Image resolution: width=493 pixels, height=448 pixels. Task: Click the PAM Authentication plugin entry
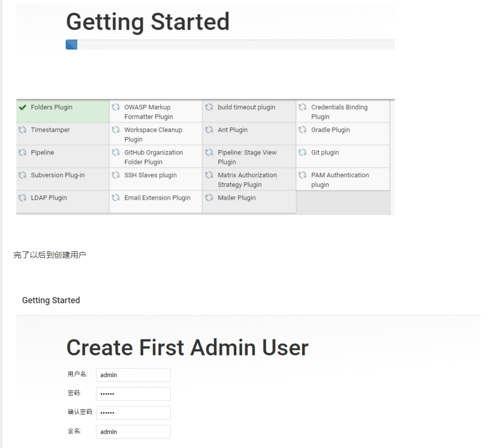point(340,180)
